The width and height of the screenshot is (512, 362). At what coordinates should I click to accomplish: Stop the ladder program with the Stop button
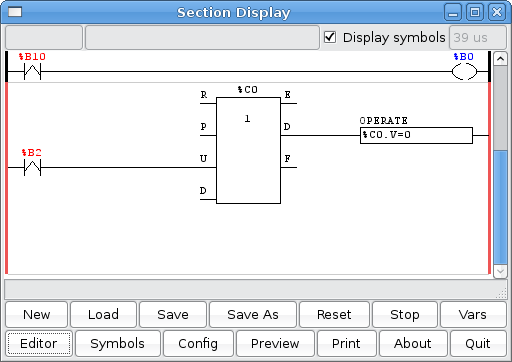pos(405,314)
